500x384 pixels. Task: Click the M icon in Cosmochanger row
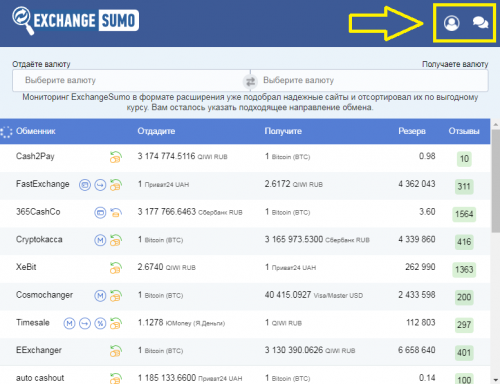pyautogui.click(x=100, y=295)
